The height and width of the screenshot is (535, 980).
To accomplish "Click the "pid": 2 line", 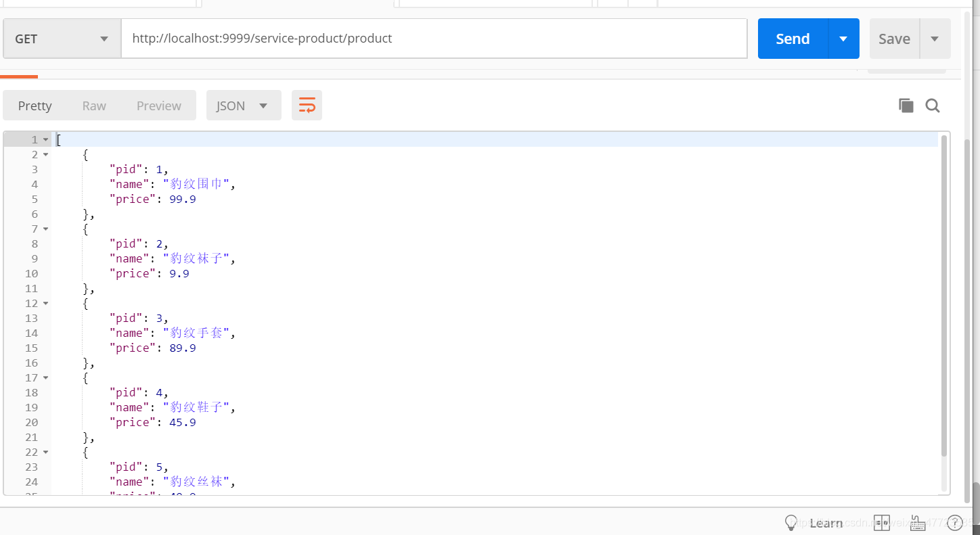I will [139, 243].
